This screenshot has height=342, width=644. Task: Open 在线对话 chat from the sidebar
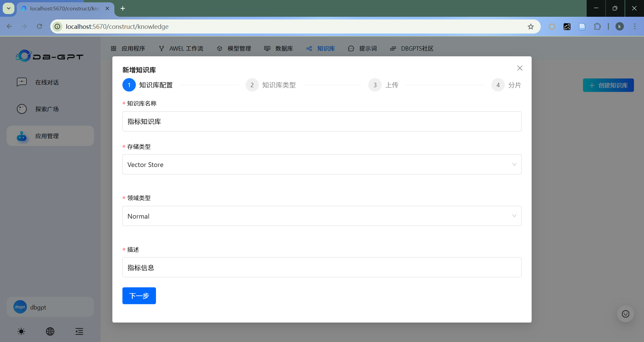(47, 82)
